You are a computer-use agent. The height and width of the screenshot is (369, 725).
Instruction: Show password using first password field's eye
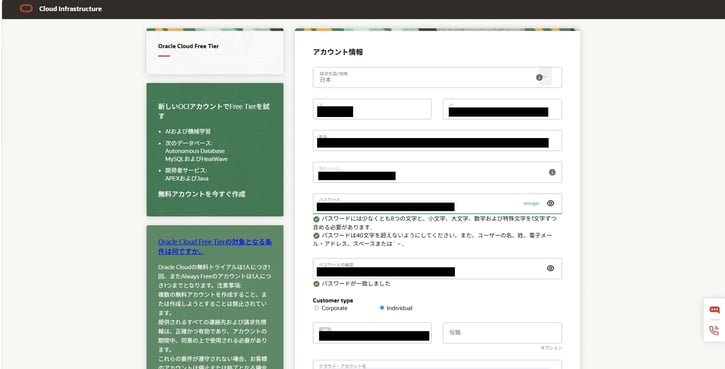(550, 203)
